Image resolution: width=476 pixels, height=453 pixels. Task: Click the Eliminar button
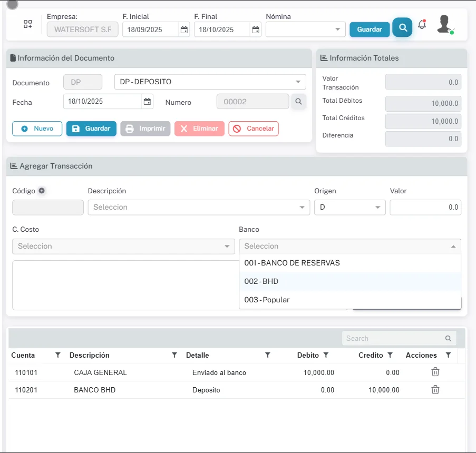(x=199, y=129)
